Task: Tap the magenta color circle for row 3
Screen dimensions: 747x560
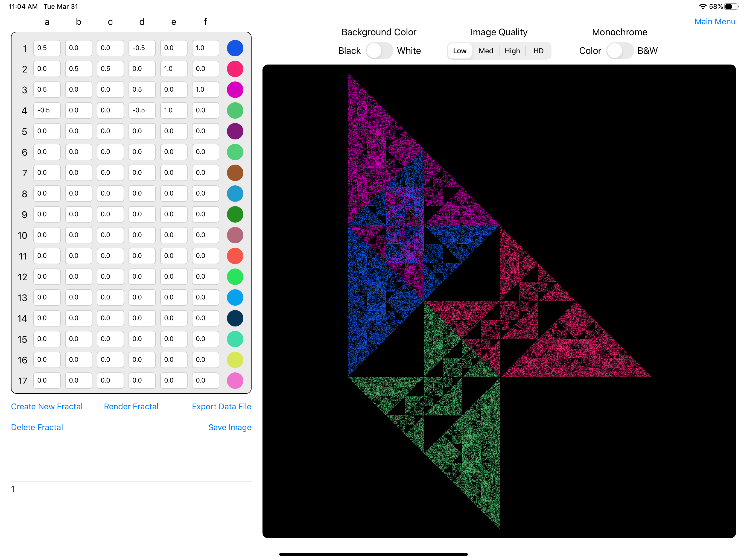Action: [x=235, y=89]
